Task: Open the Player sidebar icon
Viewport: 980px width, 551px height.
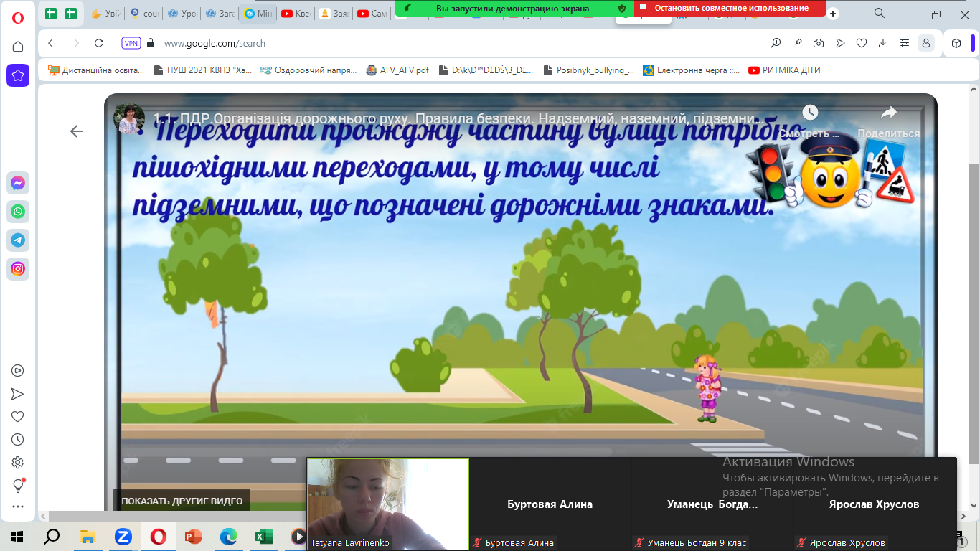Action: point(18,371)
